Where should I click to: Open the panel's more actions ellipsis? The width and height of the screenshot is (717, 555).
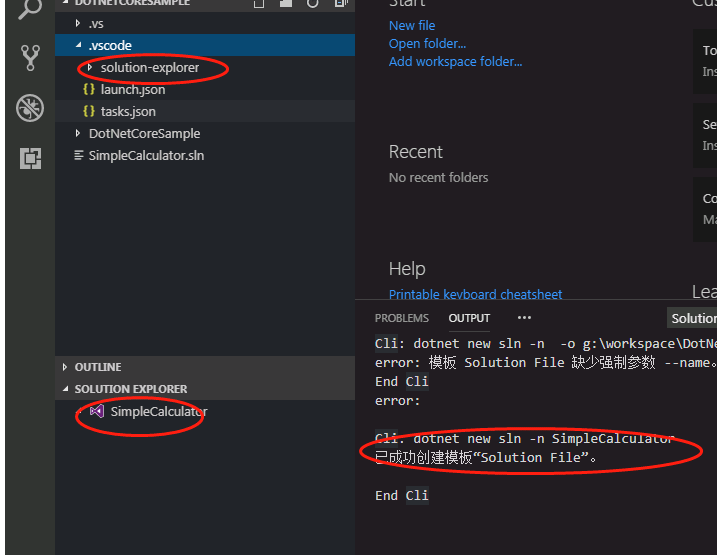click(524, 318)
